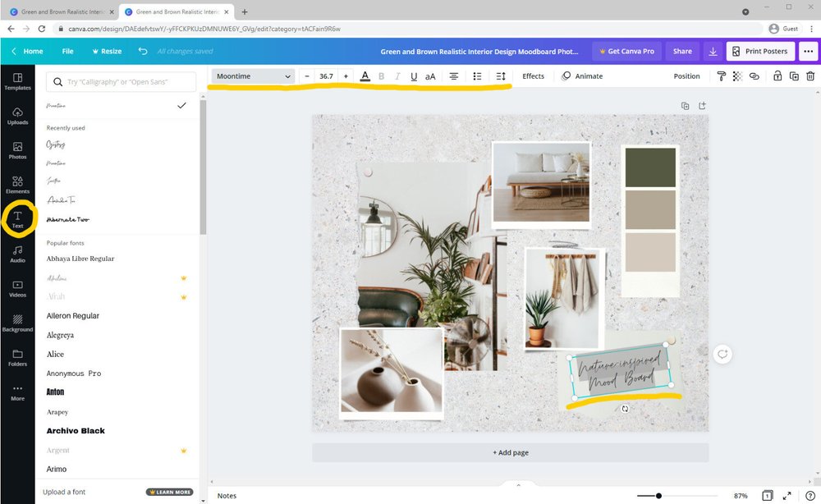Open the Templates panel
Screen dimensions: 821x504
click(17, 80)
